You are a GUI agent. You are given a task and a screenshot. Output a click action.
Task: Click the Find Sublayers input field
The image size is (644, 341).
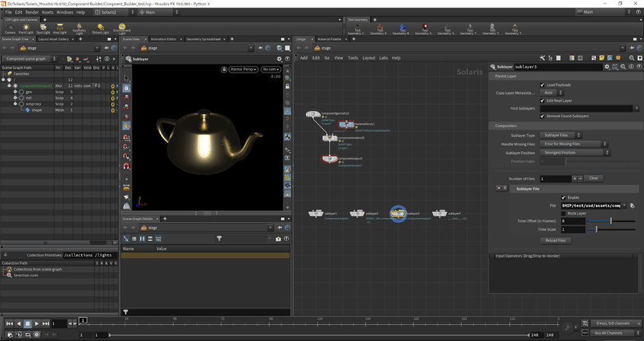pyautogui.click(x=586, y=108)
